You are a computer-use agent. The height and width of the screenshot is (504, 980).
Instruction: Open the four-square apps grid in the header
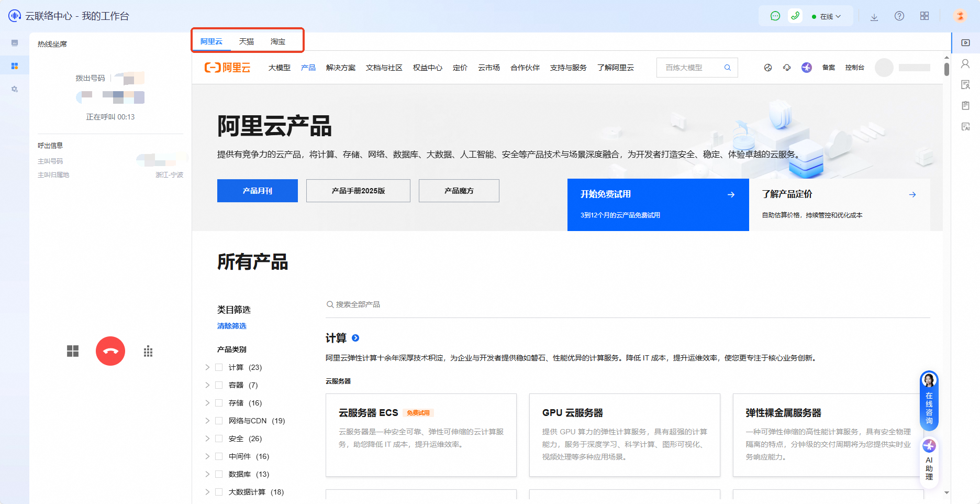(x=925, y=16)
